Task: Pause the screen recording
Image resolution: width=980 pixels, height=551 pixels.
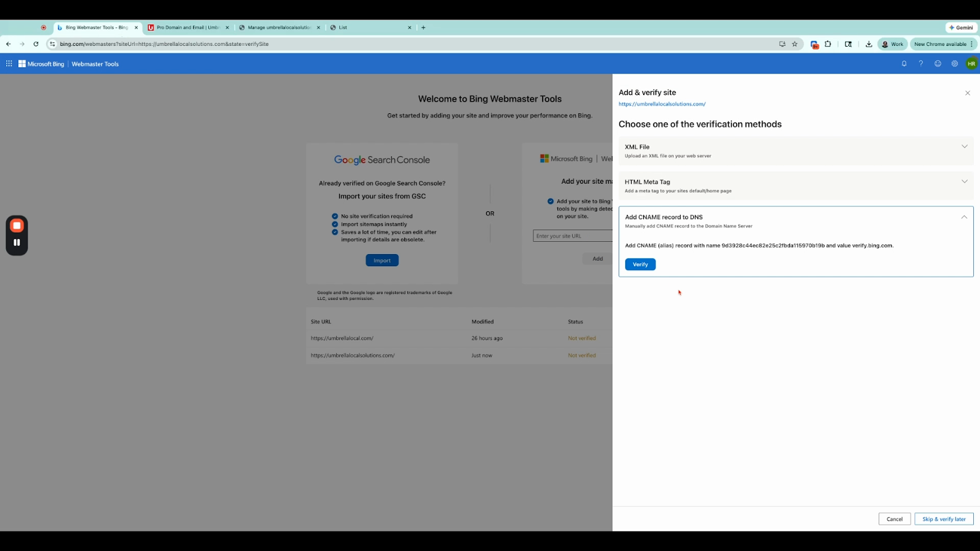Action: 17,242
